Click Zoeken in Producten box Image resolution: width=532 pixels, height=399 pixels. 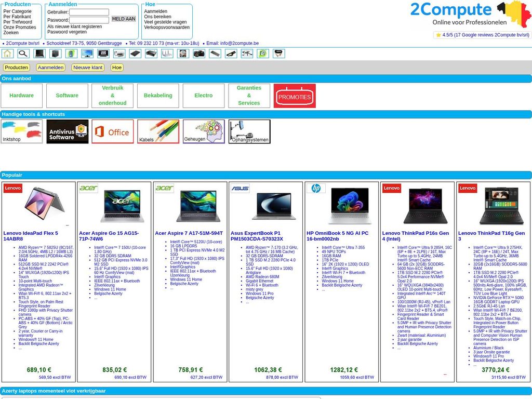[11, 33]
